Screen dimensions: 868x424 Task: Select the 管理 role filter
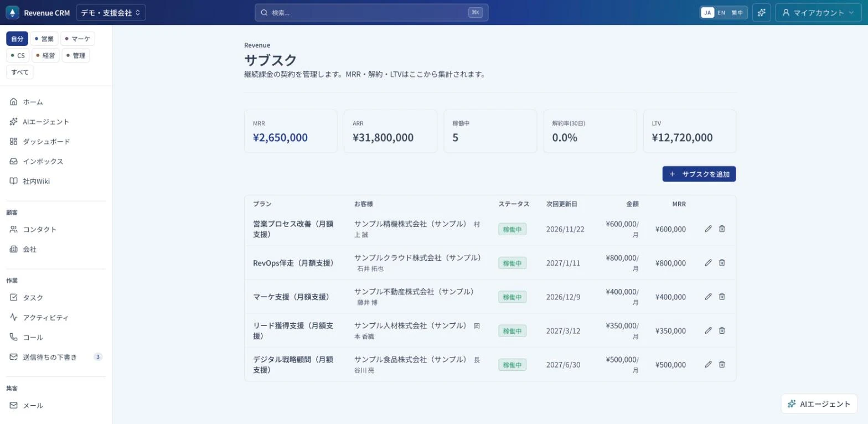pyautogui.click(x=76, y=55)
